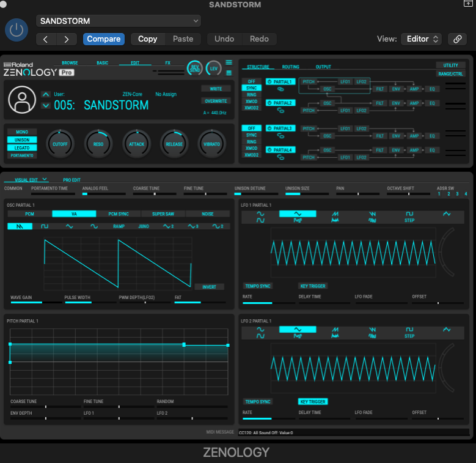Toggle PORTAMENTO mode
Screen dimensions: 476x463
pyautogui.click(x=22, y=155)
